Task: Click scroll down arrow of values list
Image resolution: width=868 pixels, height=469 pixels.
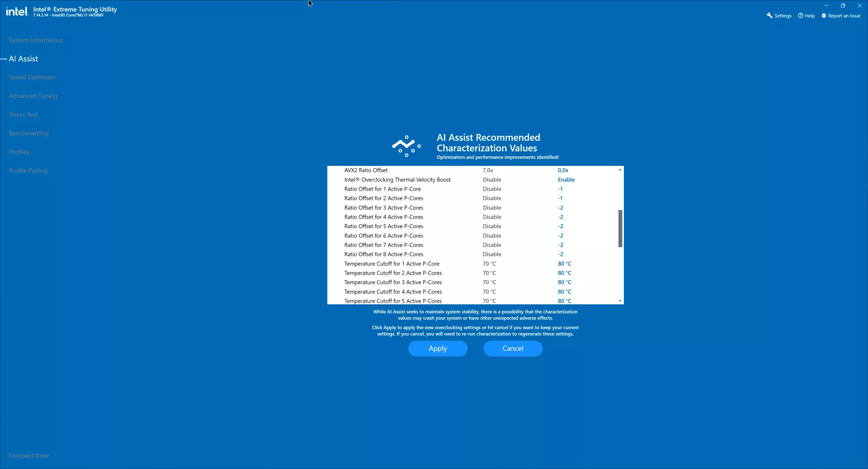Action: [620, 301]
